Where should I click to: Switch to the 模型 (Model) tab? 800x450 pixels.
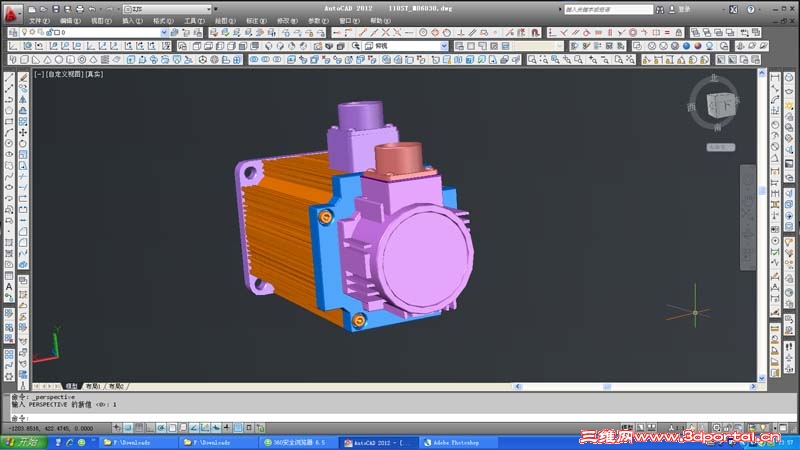(71, 386)
